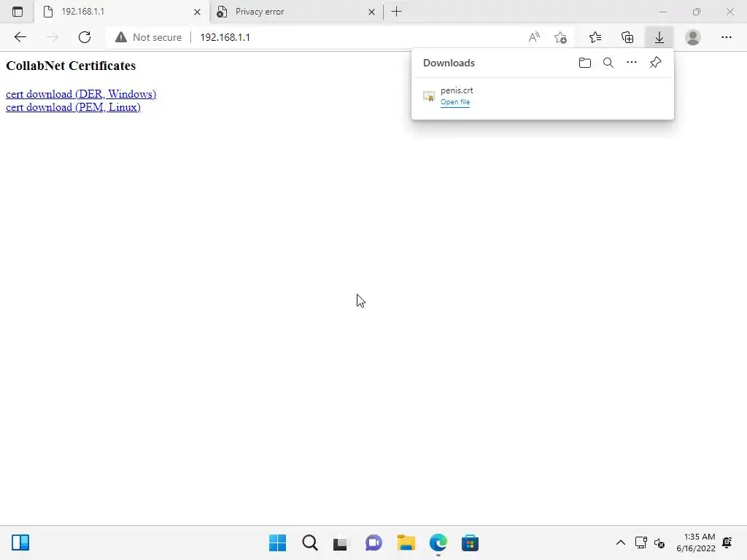Go back to the previous page
The image size is (747, 560).
20,37
